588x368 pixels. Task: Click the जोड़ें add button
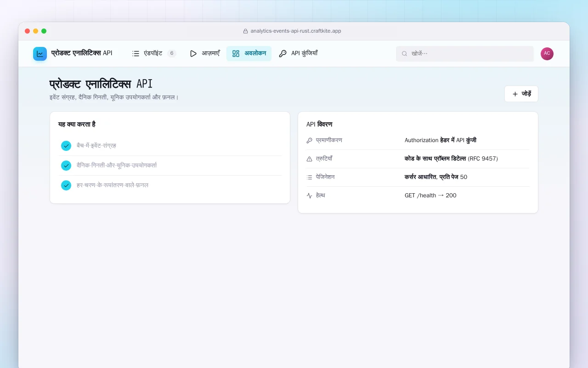[x=521, y=94]
